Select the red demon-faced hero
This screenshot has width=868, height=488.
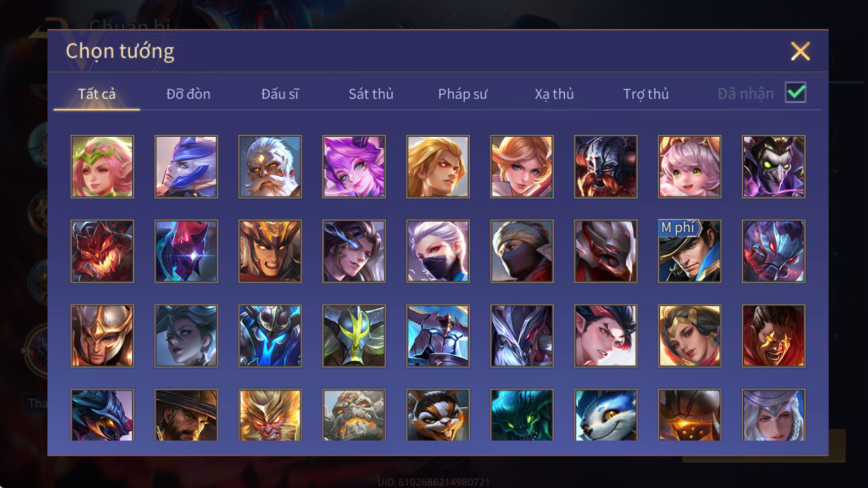(x=102, y=251)
